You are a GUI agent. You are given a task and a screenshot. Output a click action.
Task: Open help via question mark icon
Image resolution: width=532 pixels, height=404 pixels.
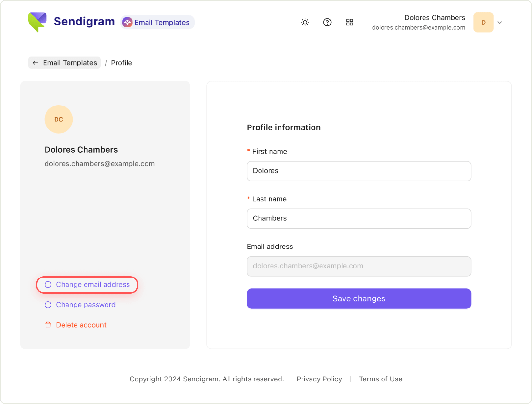pyautogui.click(x=327, y=22)
